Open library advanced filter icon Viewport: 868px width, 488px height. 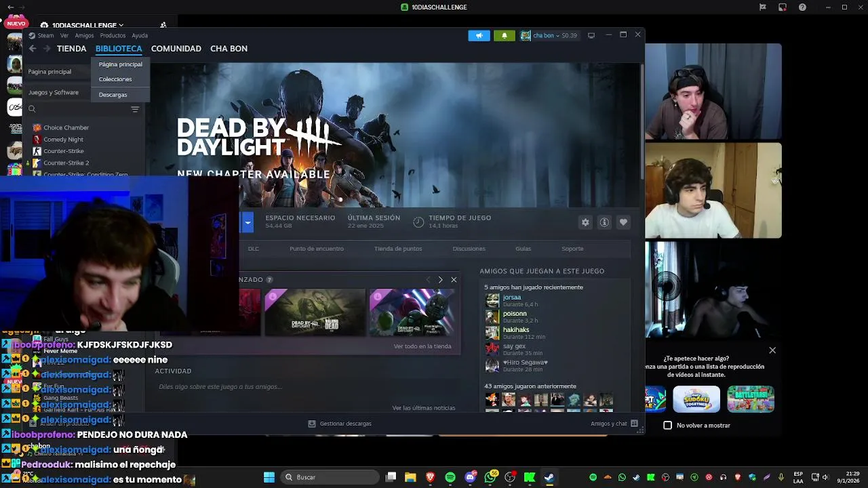point(135,109)
